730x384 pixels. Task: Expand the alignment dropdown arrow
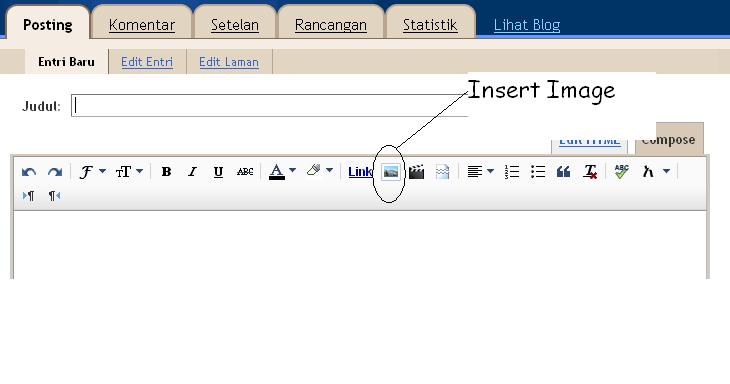(x=490, y=171)
